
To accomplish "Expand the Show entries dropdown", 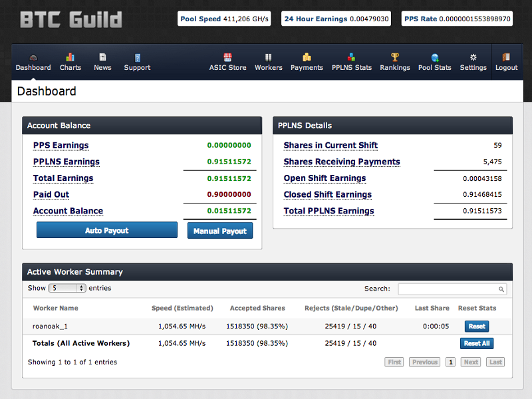I will (x=67, y=289).
